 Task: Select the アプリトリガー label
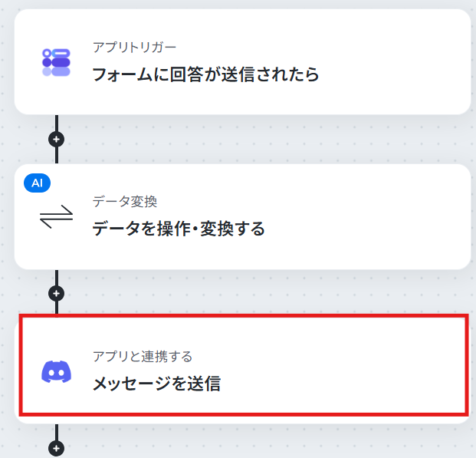[134, 48]
